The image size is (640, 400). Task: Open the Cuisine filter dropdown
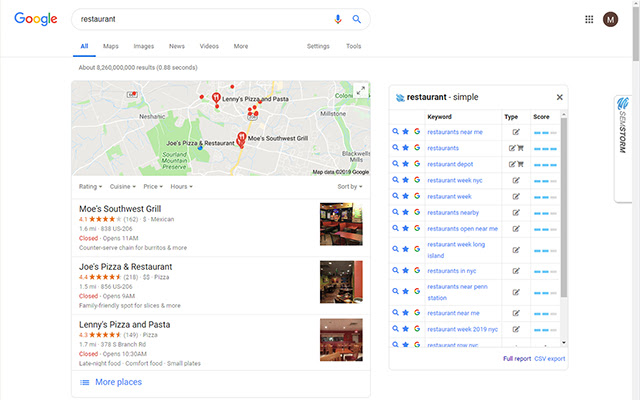pos(122,187)
